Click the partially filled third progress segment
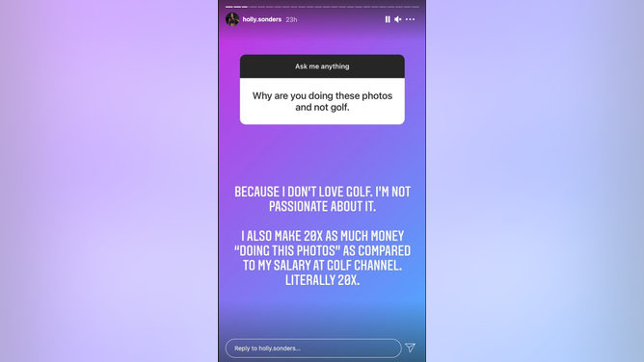The image size is (644, 362). pos(245,7)
